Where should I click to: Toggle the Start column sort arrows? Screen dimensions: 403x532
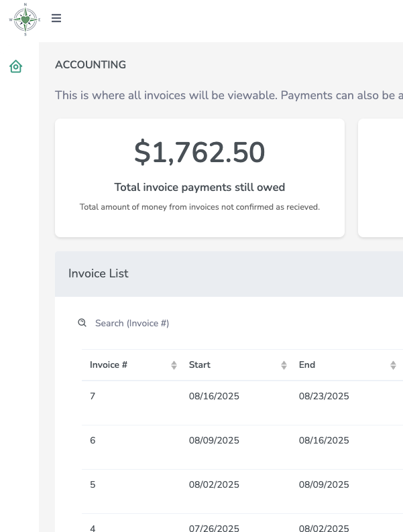[x=284, y=365]
